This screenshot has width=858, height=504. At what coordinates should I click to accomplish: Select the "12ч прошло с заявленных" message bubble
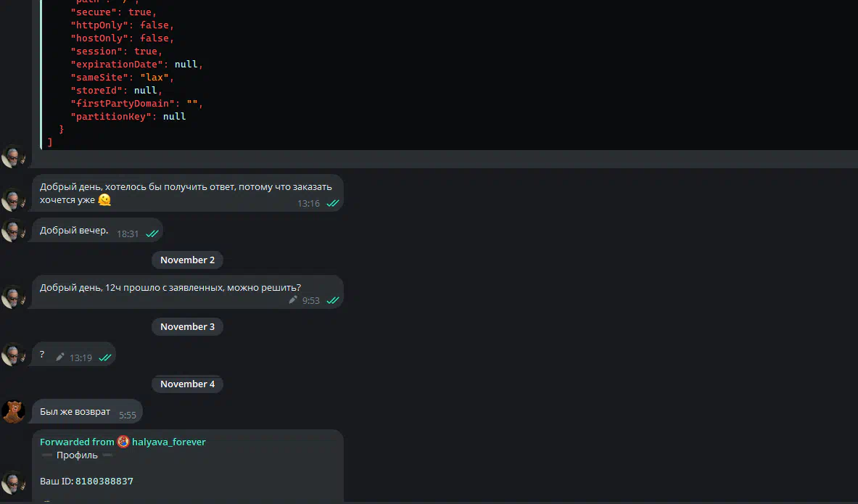click(170, 288)
